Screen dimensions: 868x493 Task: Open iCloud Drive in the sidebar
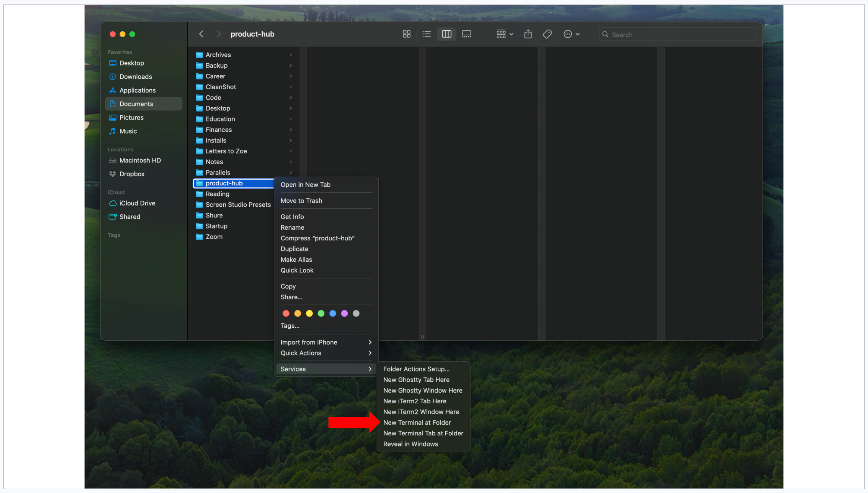pyautogui.click(x=137, y=203)
